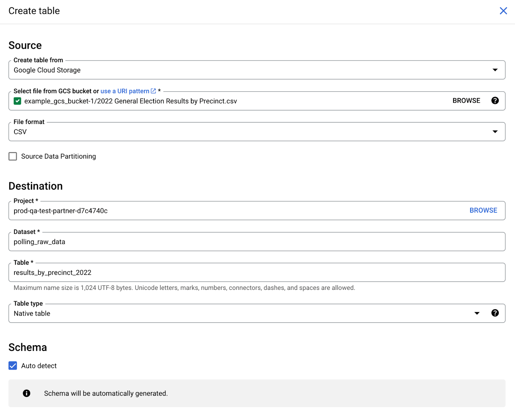
Task: Click the Destination section heading
Action: 36,186
